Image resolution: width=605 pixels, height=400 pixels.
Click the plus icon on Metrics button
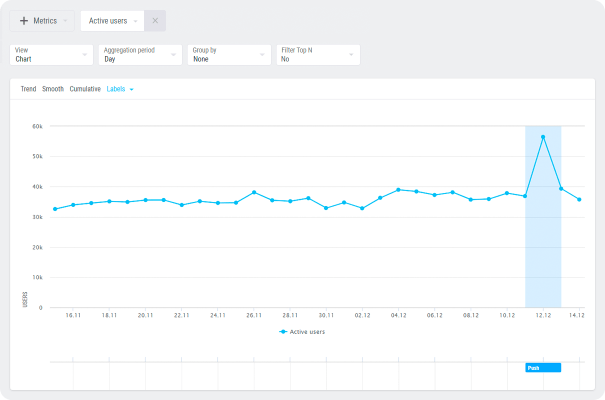pyautogui.click(x=24, y=21)
